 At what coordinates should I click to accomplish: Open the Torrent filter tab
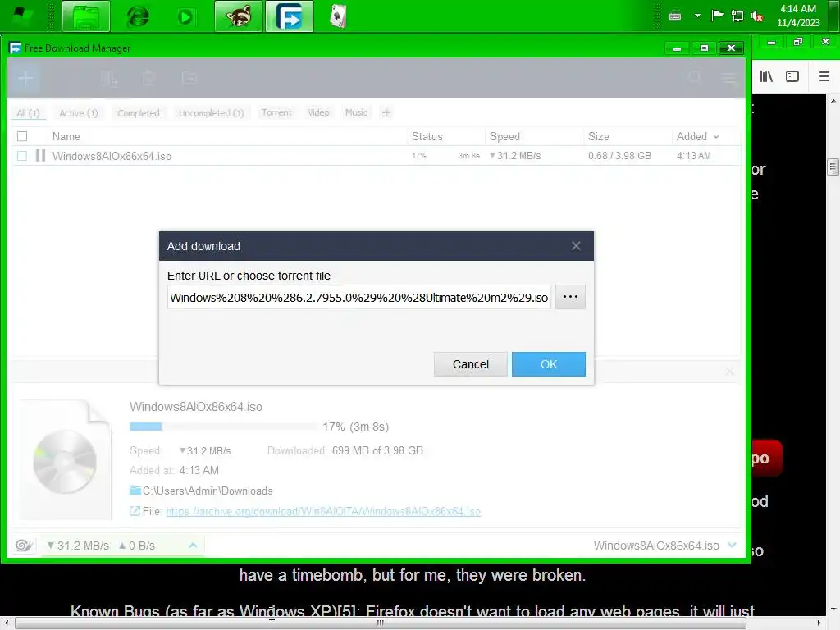point(276,112)
